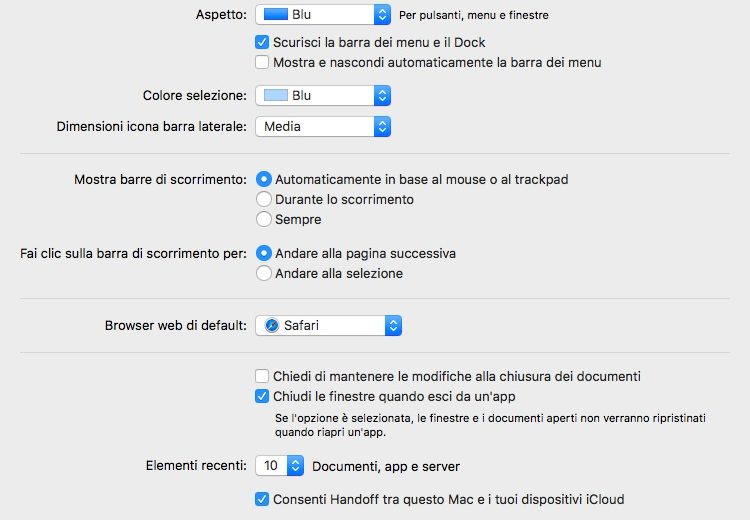Enable Chiedi di mantenere le modifiche checkbox
The width and height of the screenshot is (750, 520).
[263, 377]
